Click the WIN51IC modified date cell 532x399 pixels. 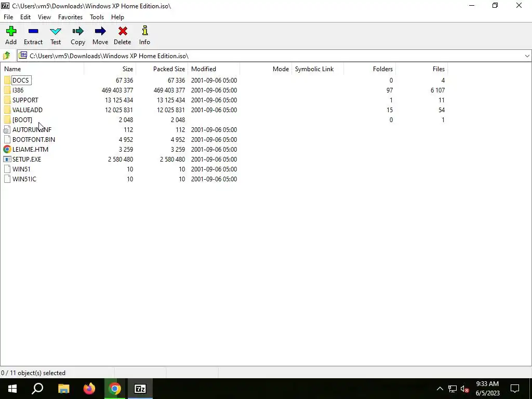click(214, 179)
